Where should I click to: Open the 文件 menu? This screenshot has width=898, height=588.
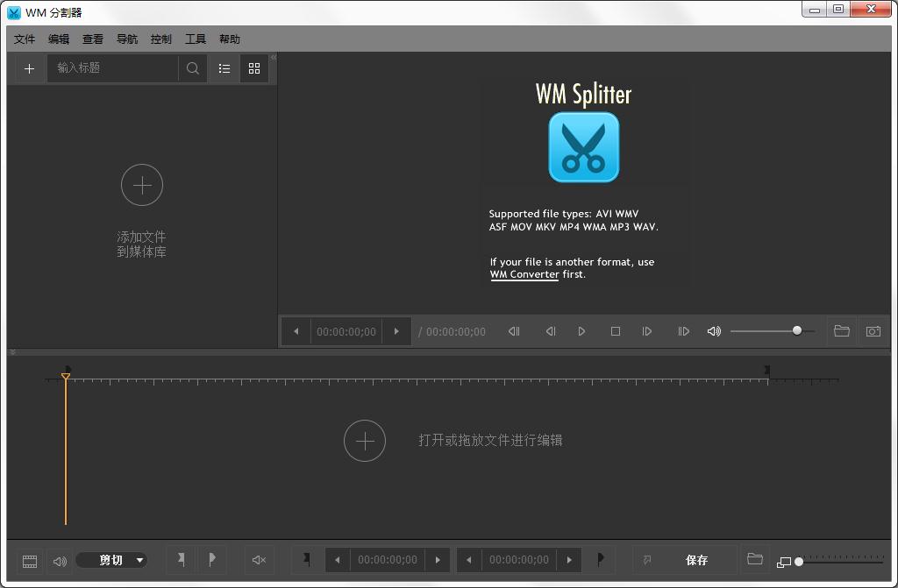(25, 39)
